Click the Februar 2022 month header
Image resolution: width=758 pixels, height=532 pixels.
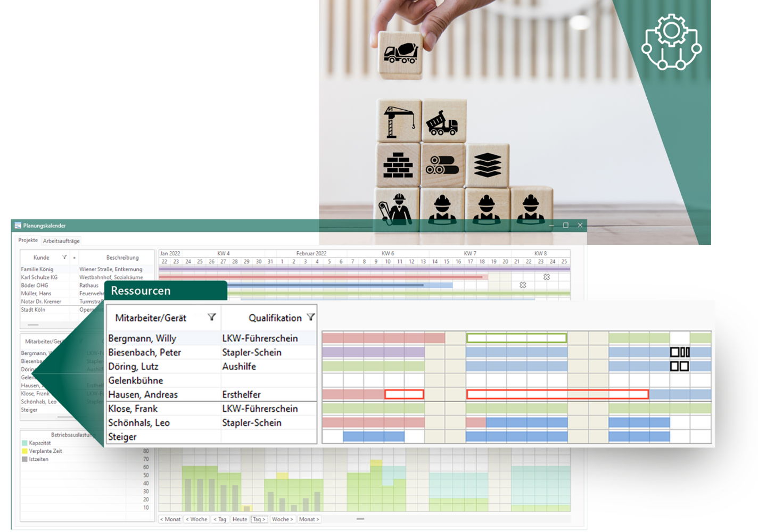(311, 254)
